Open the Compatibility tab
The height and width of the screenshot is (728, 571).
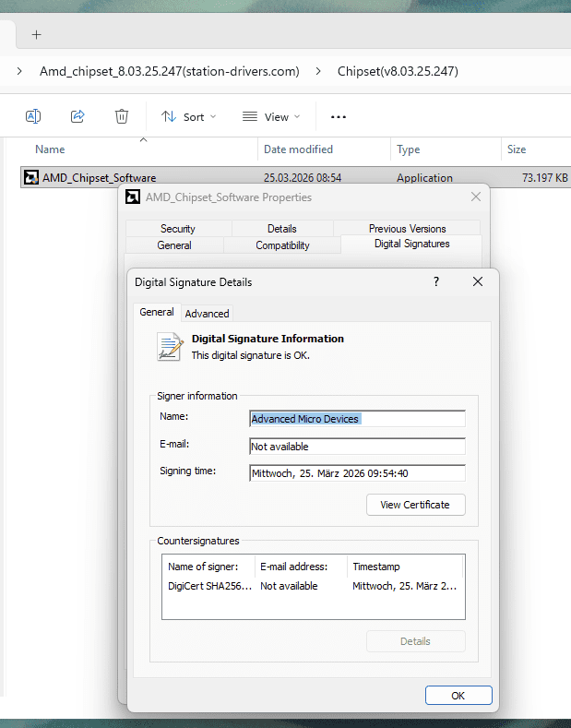tap(282, 245)
